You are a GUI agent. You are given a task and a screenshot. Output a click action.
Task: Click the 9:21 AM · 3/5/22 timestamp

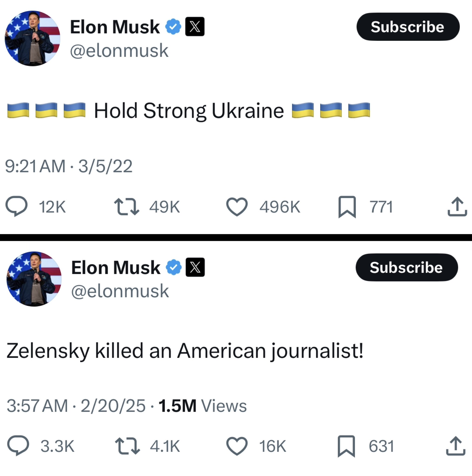[x=69, y=166]
